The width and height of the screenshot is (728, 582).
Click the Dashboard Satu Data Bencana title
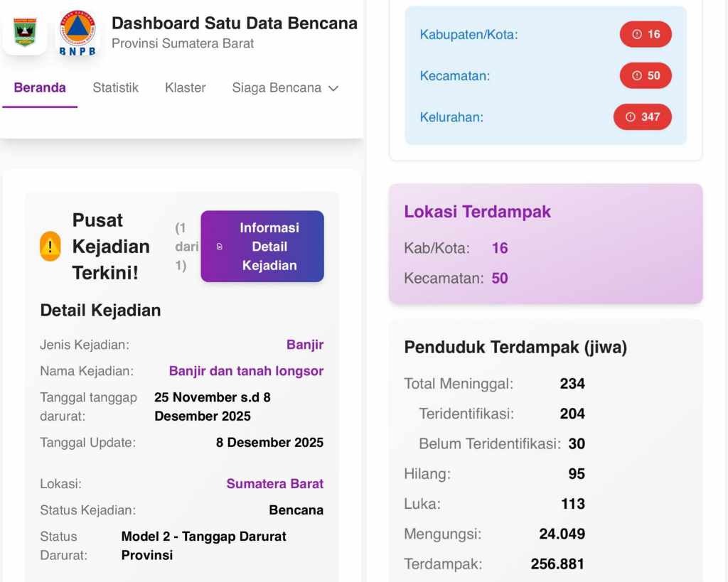pyautogui.click(x=235, y=23)
